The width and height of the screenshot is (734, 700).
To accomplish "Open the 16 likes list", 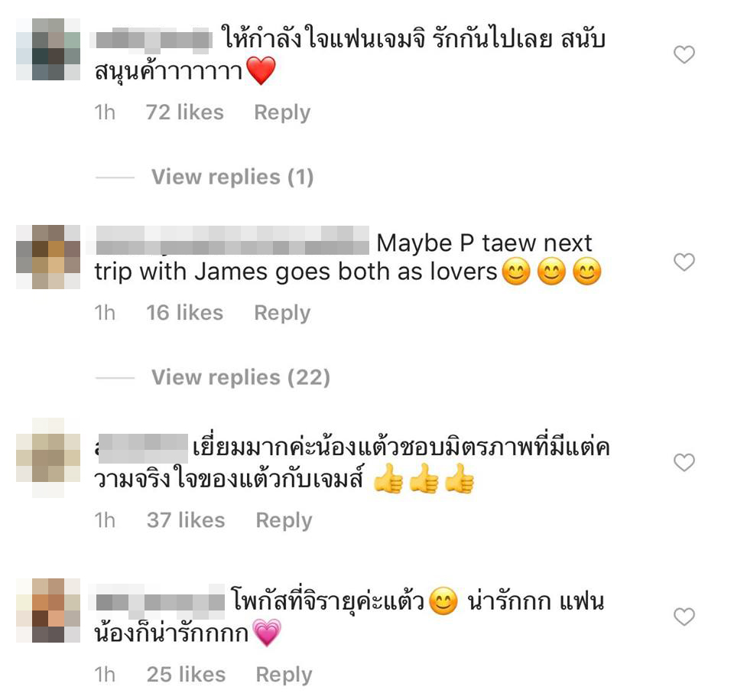I will [184, 313].
